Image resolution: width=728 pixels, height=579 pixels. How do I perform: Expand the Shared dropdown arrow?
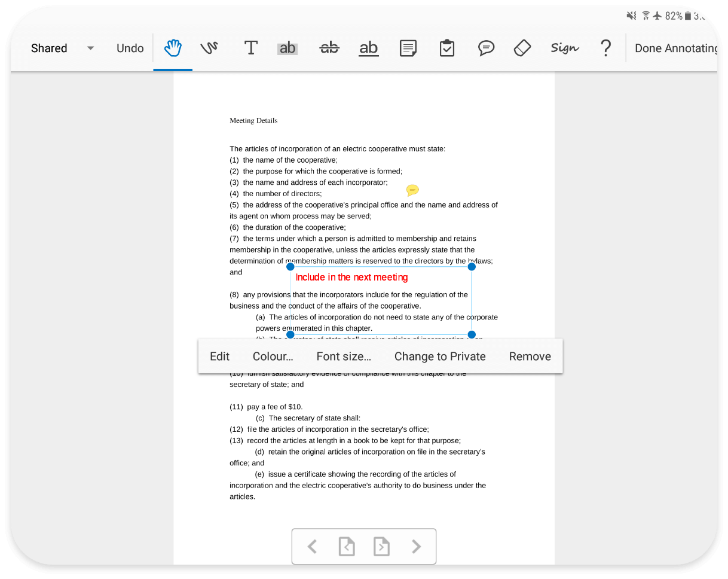(90, 48)
